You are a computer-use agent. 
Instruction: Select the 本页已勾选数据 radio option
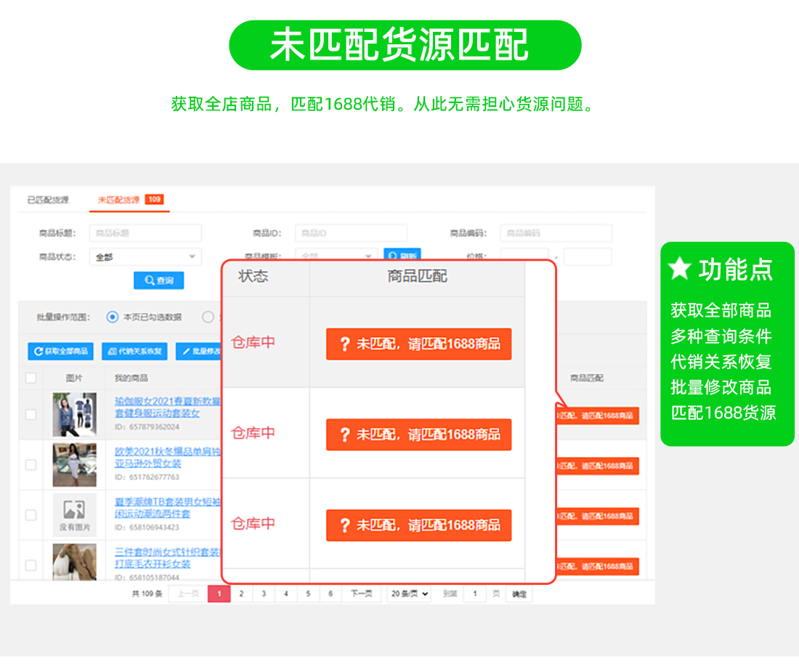coord(113,317)
